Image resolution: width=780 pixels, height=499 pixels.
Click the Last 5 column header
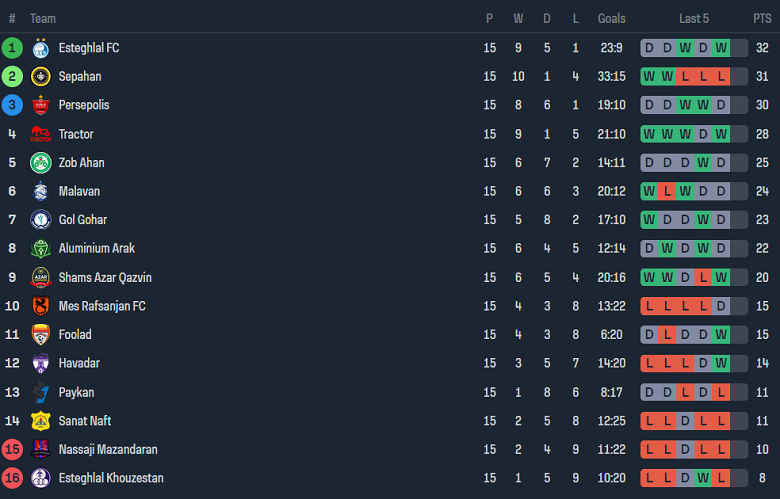click(x=694, y=18)
